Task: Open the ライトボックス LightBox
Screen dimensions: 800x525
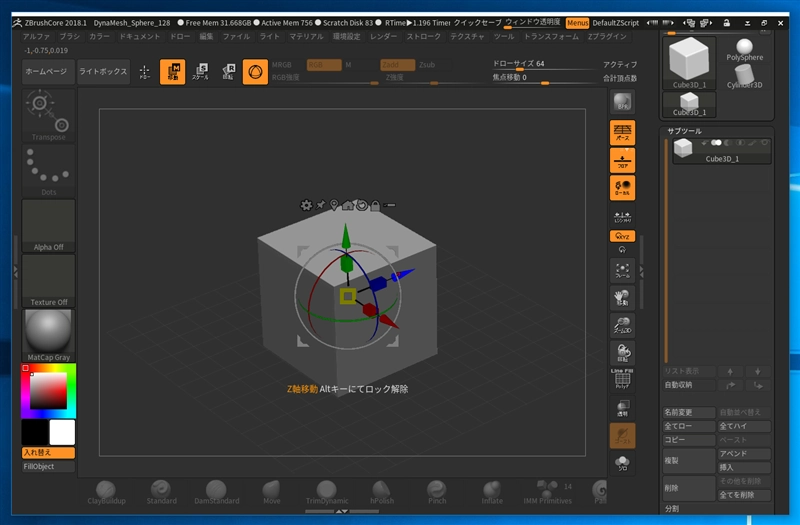Action: 103,72
